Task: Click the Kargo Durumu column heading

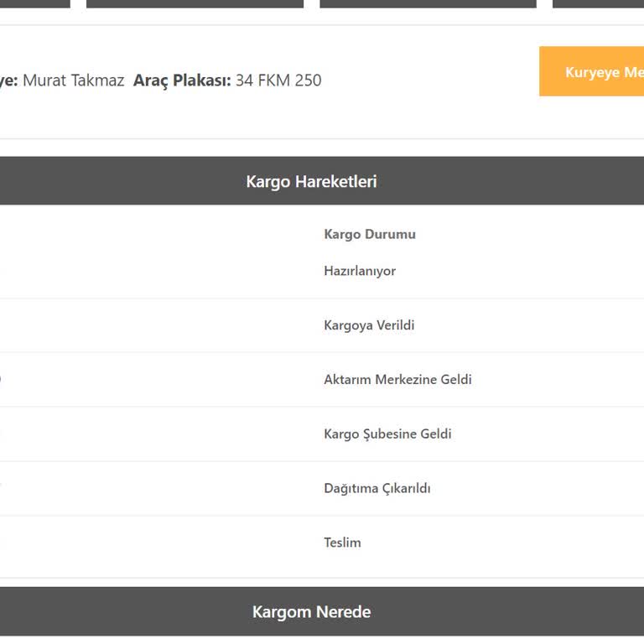Action: [x=370, y=234]
